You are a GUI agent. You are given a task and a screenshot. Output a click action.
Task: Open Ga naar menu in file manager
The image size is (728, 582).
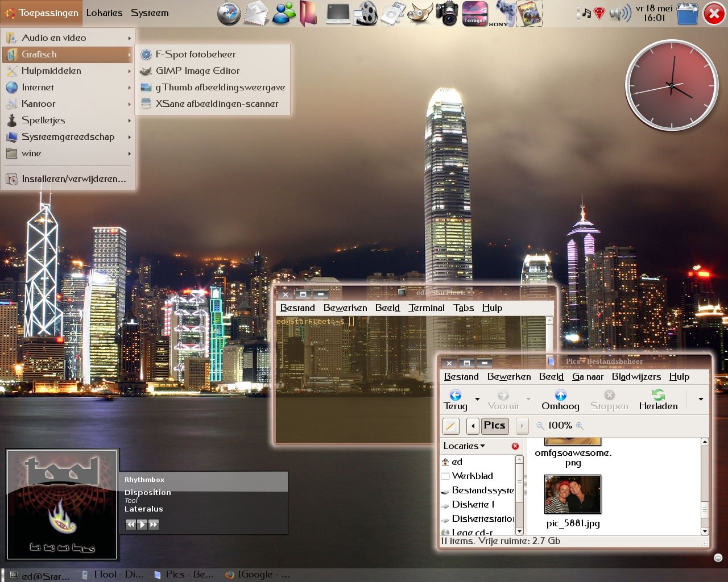pos(588,376)
